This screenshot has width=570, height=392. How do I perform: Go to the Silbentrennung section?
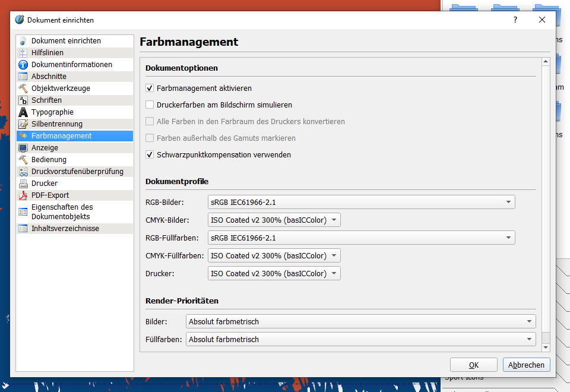pyautogui.click(x=57, y=124)
